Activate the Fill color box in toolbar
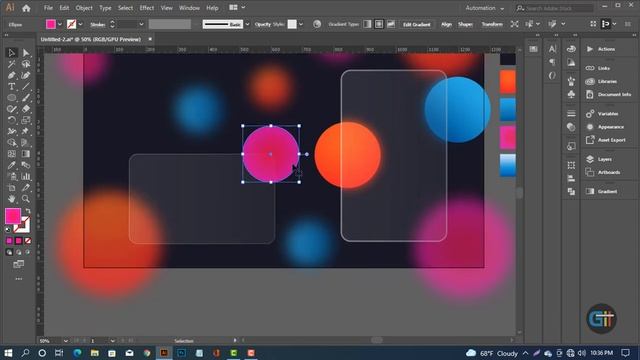 (13, 216)
